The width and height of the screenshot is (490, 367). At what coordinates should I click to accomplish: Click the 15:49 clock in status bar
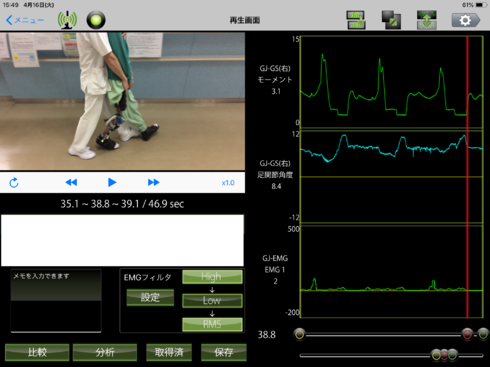10,5
